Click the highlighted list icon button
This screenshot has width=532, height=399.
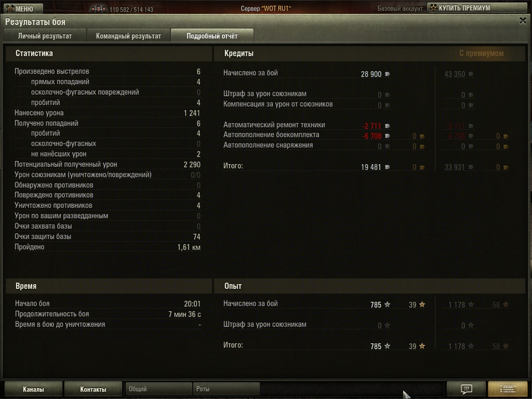tap(508, 389)
